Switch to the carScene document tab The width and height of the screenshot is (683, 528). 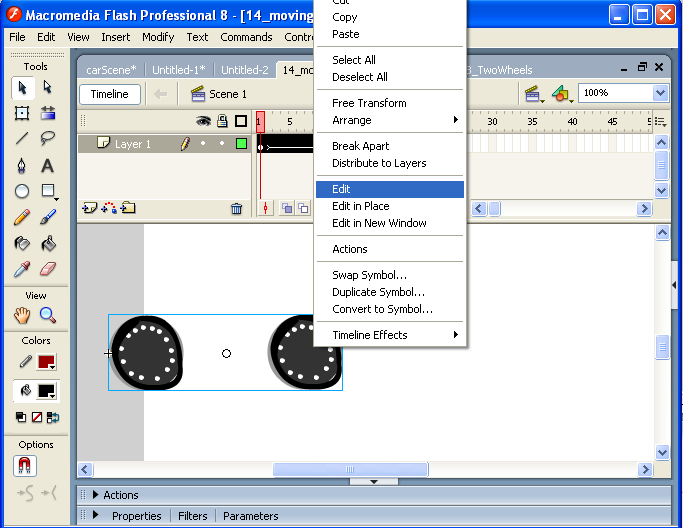point(111,70)
